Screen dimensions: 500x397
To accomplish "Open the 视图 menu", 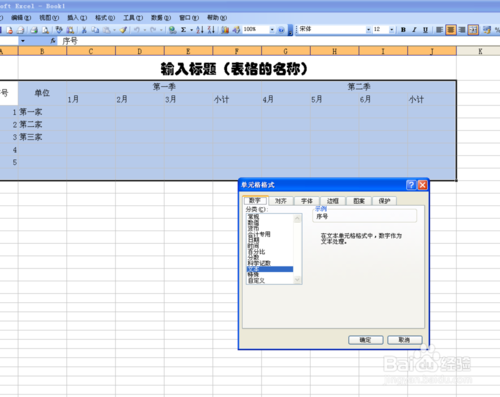I will (49, 18).
